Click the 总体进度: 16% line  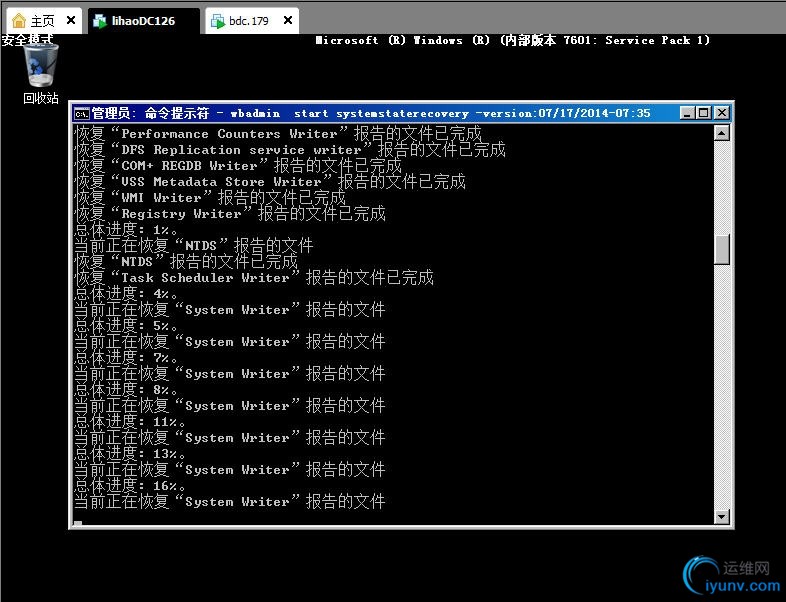coord(130,486)
